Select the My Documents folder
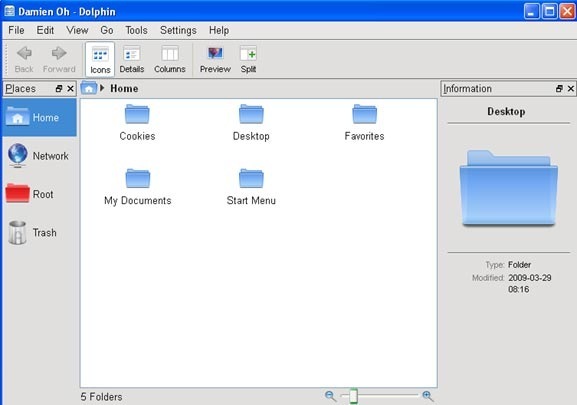Image resolution: width=577 pixels, height=405 pixels. tap(138, 187)
